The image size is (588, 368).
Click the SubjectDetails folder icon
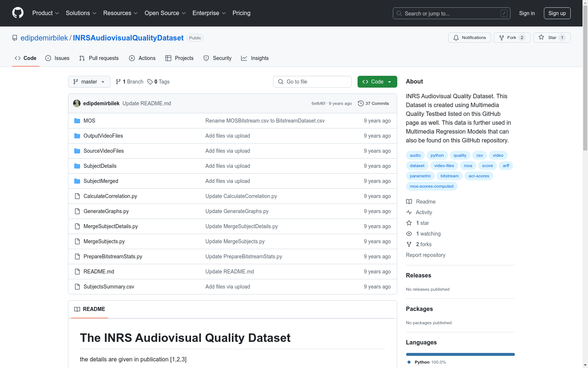coord(77,166)
